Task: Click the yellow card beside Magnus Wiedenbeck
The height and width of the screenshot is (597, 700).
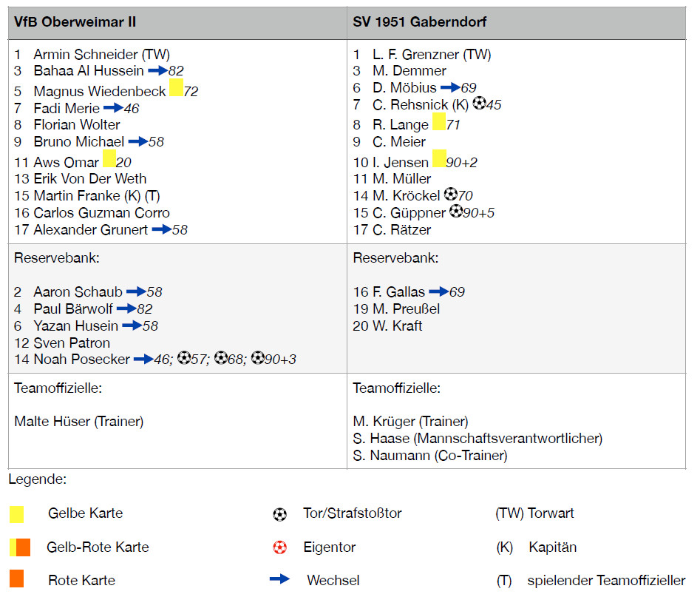Action: 176,87
